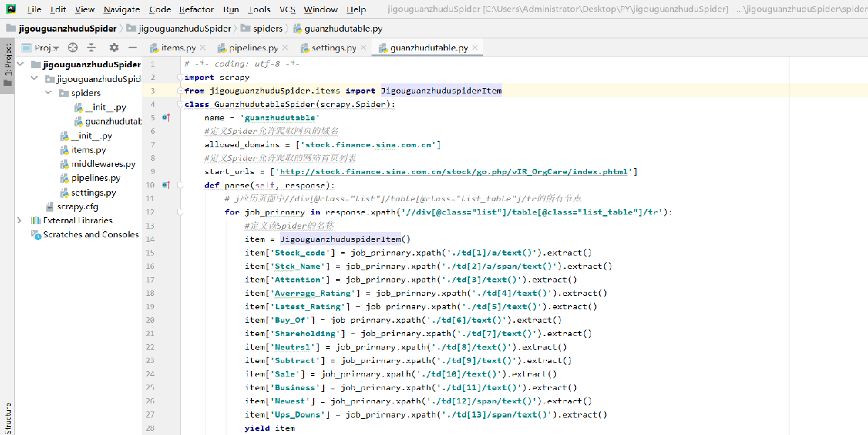Select the spiders folder row
868x435 pixels.
pos(80,93)
